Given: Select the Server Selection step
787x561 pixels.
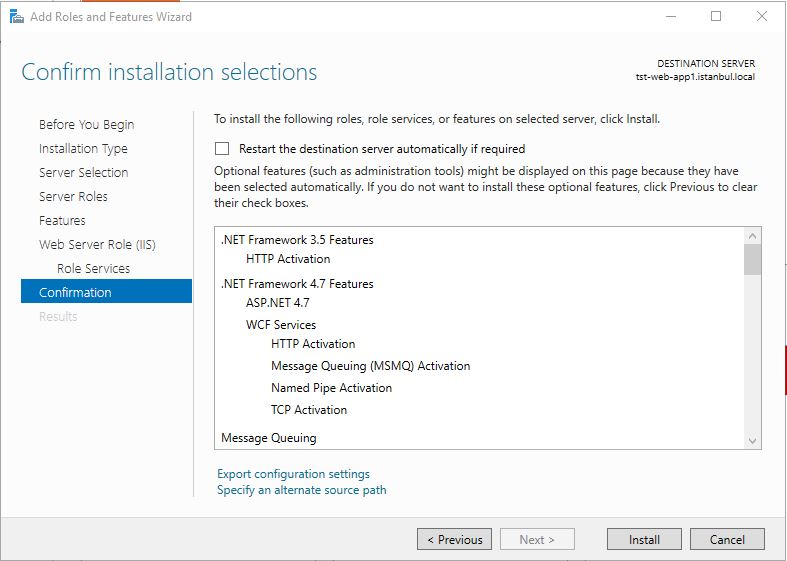Looking at the screenshot, I should point(83,173).
